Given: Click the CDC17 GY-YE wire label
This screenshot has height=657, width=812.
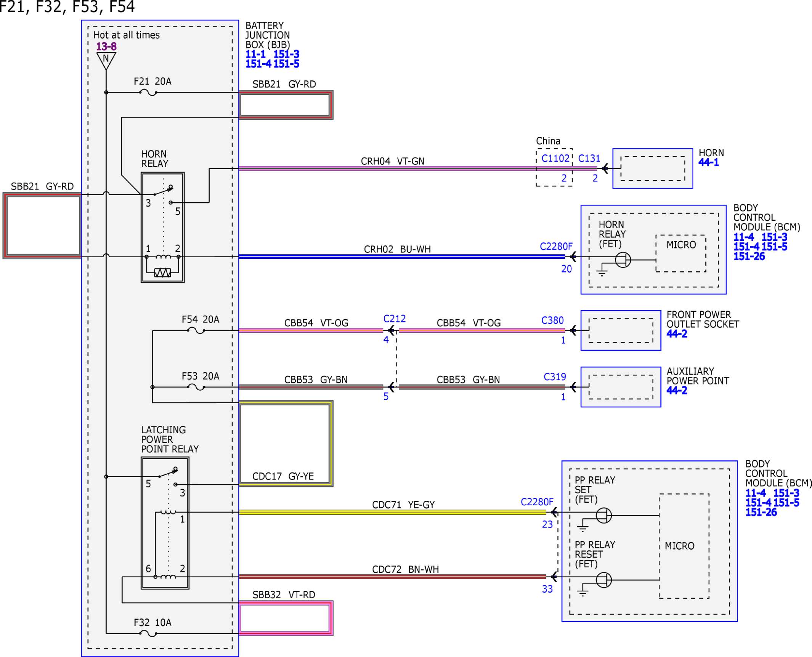Looking at the screenshot, I should pos(283,476).
